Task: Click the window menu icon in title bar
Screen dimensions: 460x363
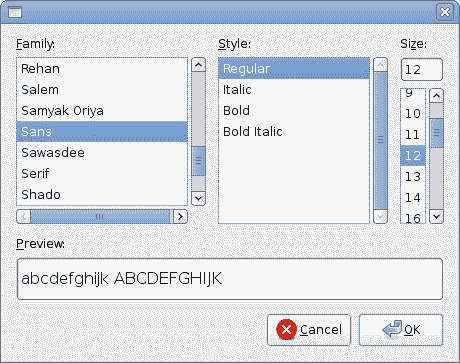Action: [x=15, y=12]
